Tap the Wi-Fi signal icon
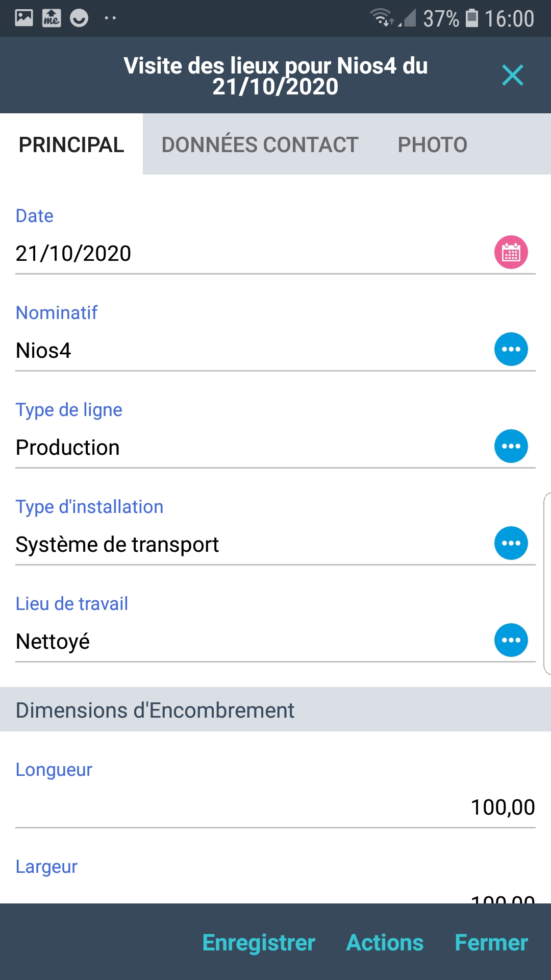The image size is (551, 980). [x=381, y=18]
